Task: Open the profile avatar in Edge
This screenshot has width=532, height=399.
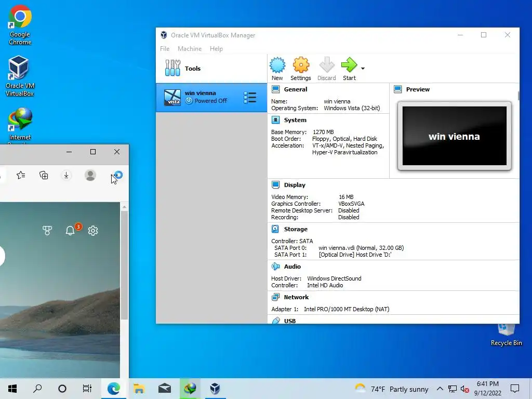Action: point(90,175)
